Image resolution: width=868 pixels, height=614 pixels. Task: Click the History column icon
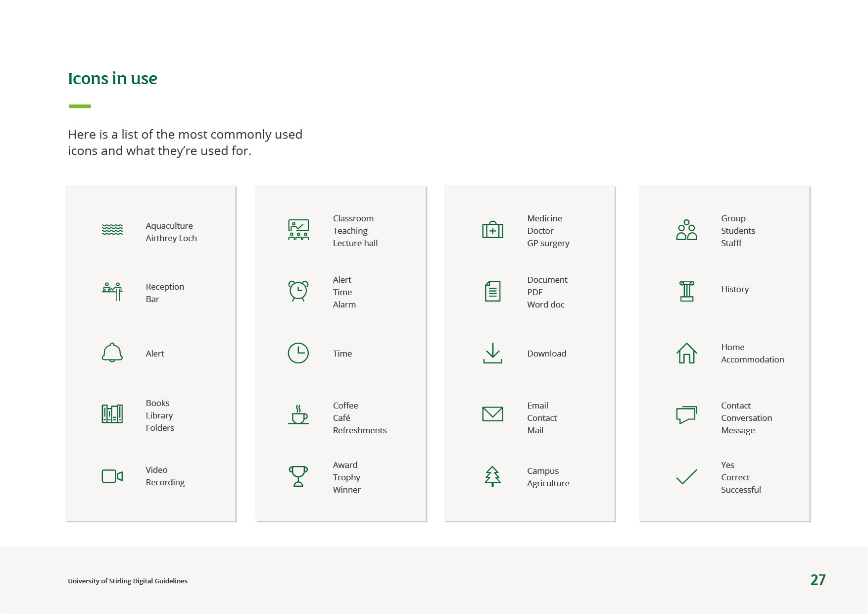point(687,291)
